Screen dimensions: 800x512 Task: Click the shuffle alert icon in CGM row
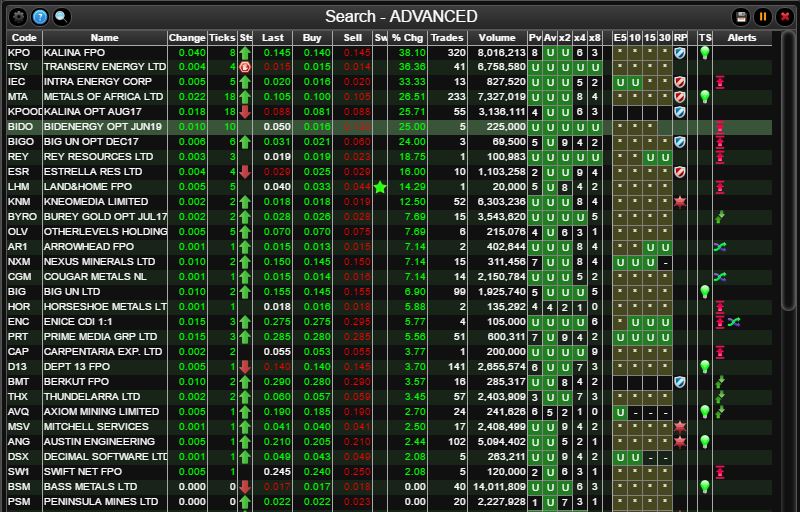point(720,277)
